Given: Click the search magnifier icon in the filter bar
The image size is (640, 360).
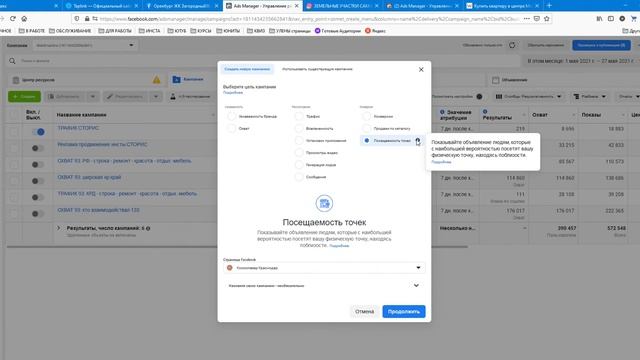Looking at the screenshot, I should coord(12,61).
